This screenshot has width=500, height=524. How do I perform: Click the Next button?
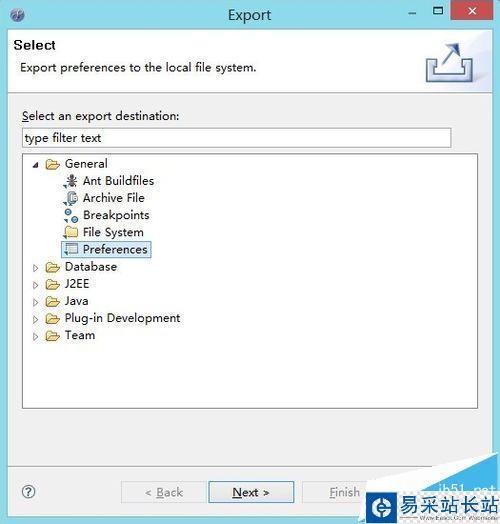pyautogui.click(x=251, y=492)
